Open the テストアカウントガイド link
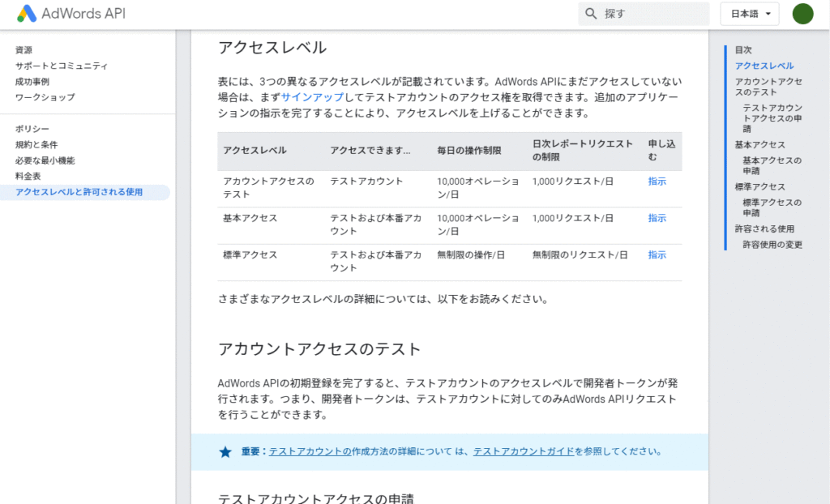 tap(524, 451)
